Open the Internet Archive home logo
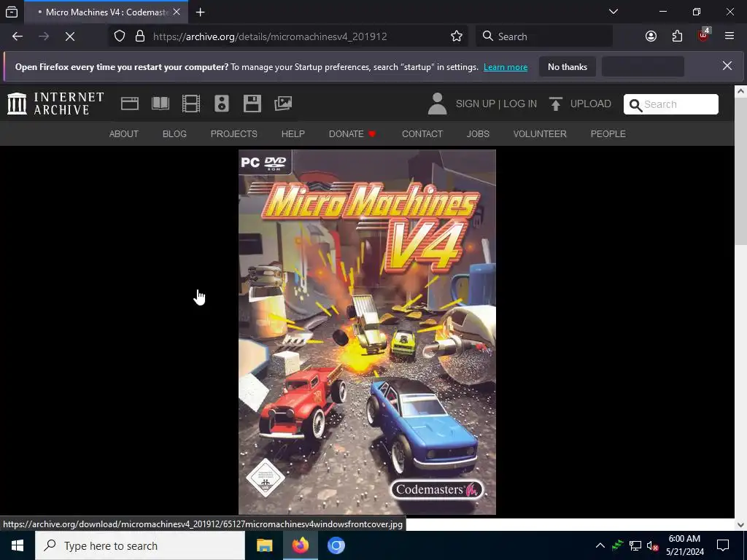The width and height of the screenshot is (747, 560). coord(55,104)
